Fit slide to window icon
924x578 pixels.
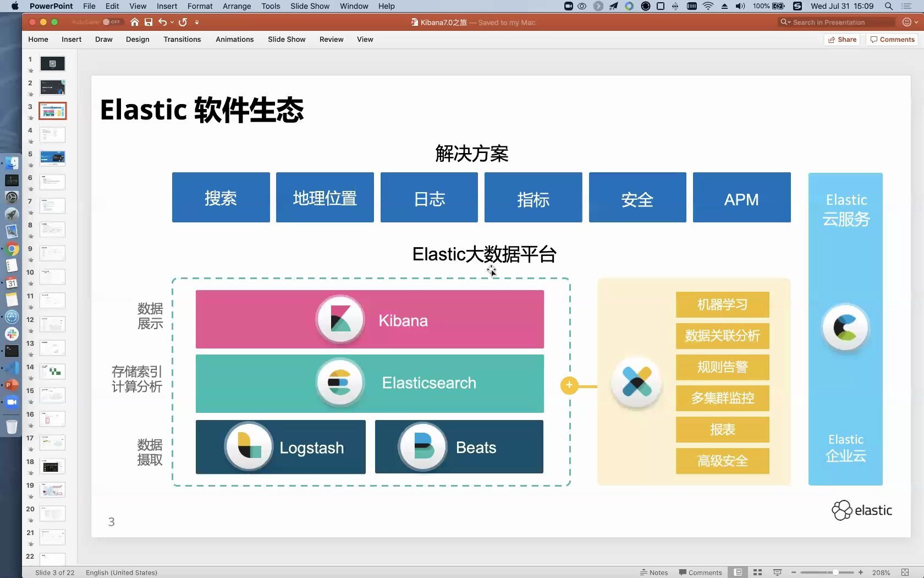[905, 572]
